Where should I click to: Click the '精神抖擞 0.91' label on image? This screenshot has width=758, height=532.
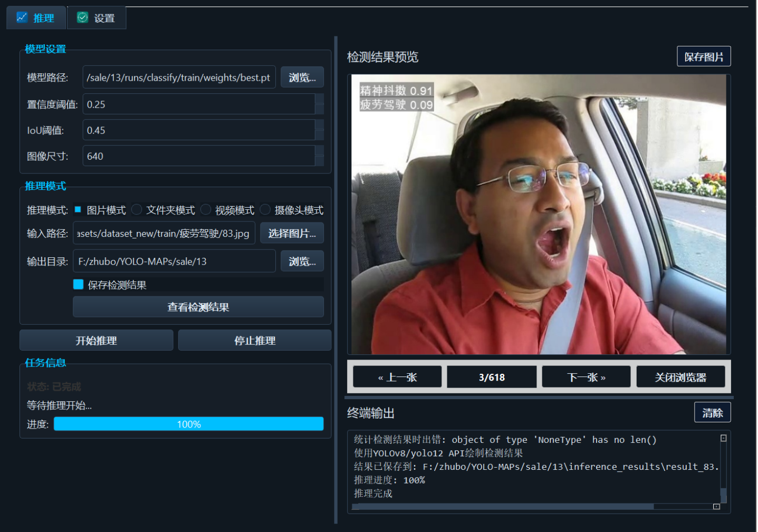pyautogui.click(x=396, y=91)
